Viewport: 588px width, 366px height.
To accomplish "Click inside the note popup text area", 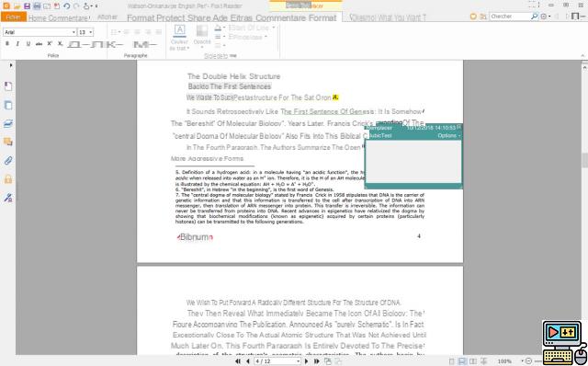I will [x=413, y=162].
